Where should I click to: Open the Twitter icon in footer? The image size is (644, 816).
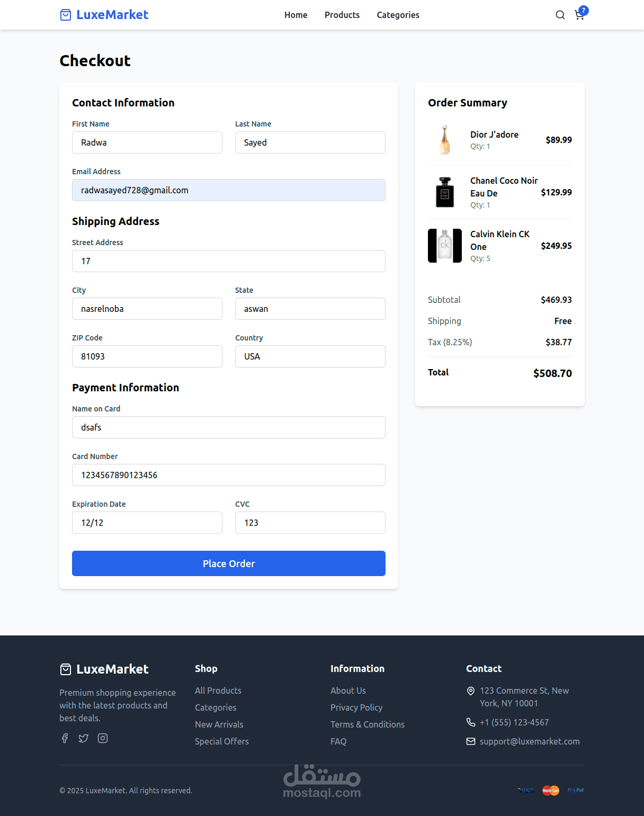tap(84, 738)
